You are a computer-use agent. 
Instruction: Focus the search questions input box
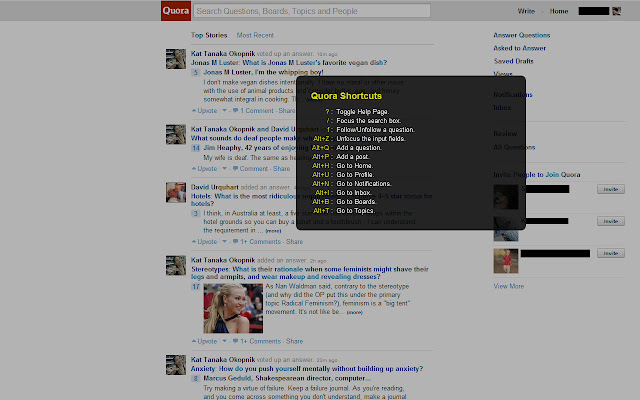(x=312, y=11)
